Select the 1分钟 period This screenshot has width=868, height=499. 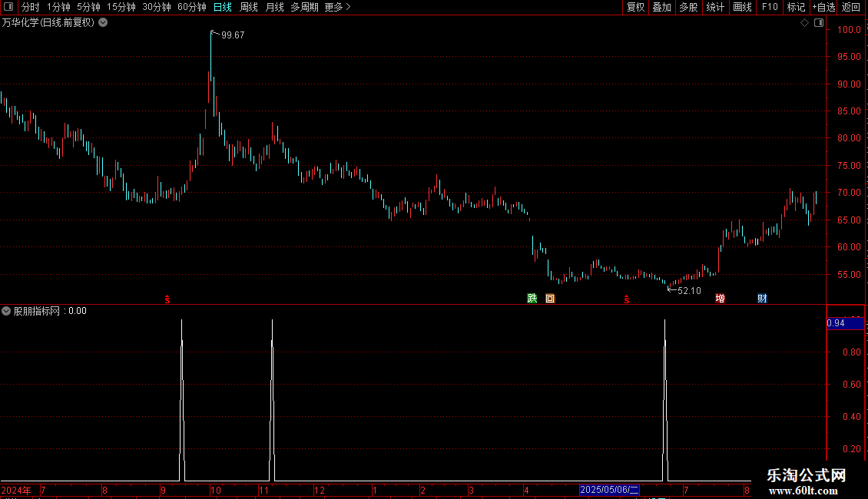pos(58,7)
